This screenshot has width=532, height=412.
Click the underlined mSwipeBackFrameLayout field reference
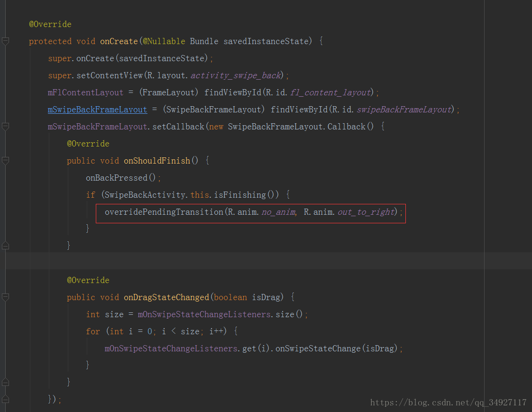coord(97,110)
